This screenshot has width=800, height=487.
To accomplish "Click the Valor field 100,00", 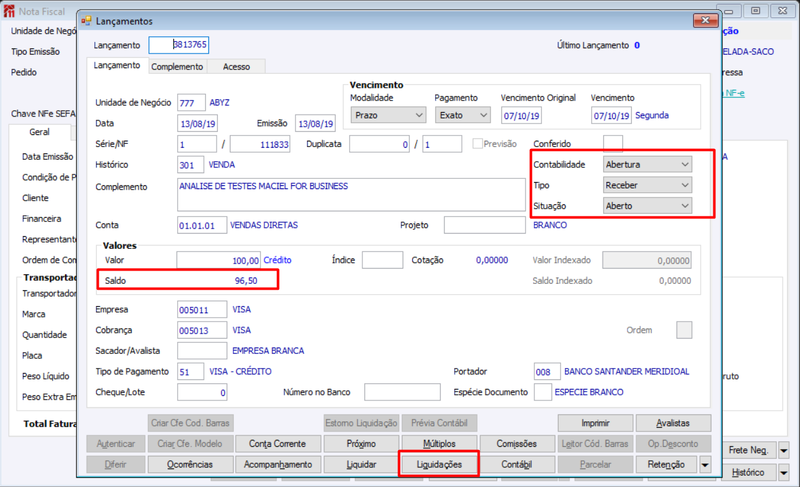I will 218,260.
